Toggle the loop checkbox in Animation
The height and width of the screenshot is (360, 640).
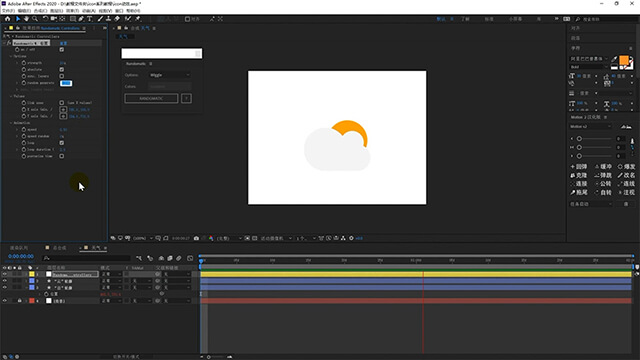[62, 143]
